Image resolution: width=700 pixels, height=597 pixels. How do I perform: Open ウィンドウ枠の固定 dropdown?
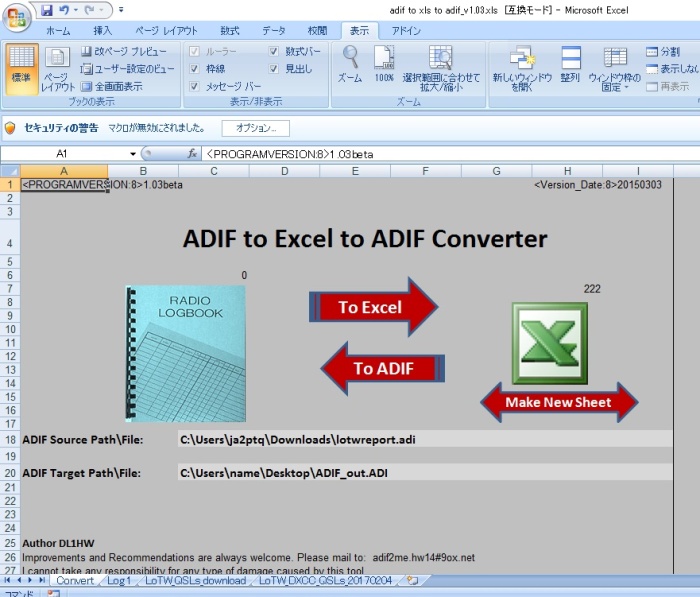pos(615,68)
